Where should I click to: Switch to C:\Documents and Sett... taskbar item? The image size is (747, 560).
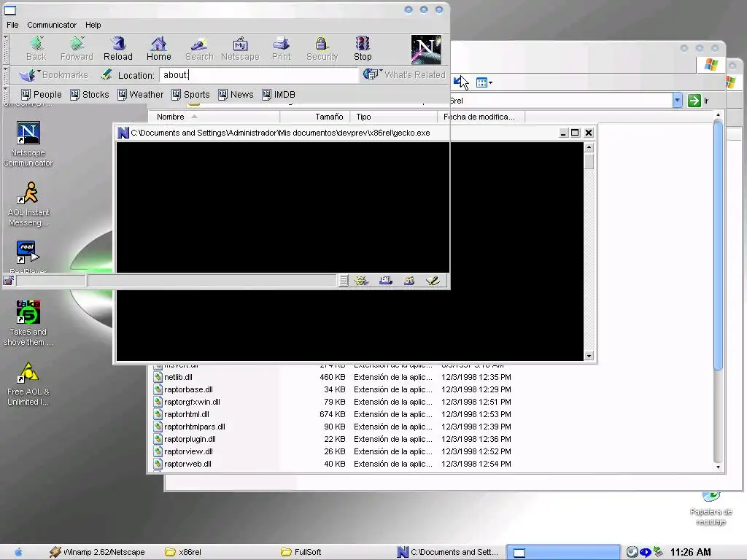(448, 552)
